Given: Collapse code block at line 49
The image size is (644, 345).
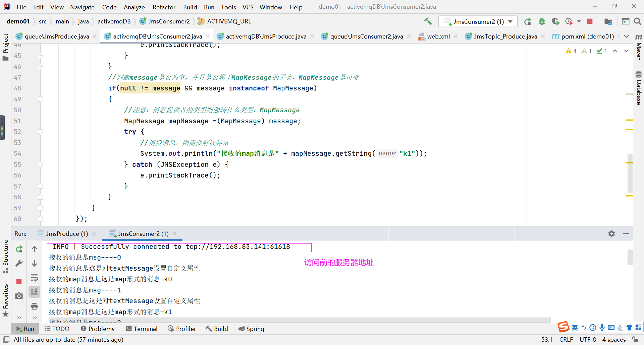Looking at the screenshot, I should [40, 99].
